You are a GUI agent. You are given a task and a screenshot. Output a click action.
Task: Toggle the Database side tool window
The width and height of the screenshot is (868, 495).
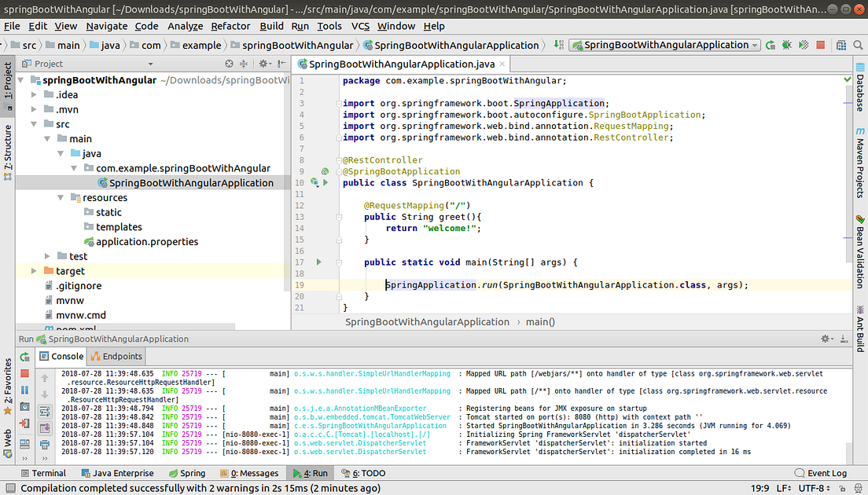(x=859, y=87)
